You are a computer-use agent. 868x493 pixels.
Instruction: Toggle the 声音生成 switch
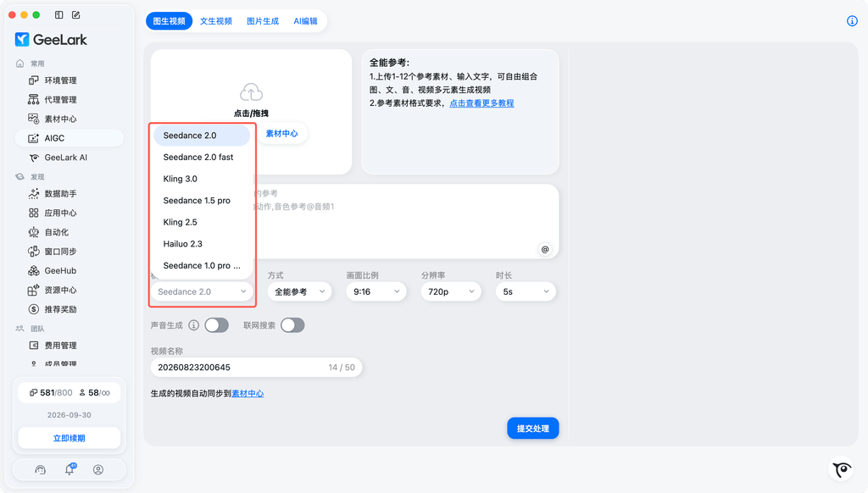click(x=216, y=325)
